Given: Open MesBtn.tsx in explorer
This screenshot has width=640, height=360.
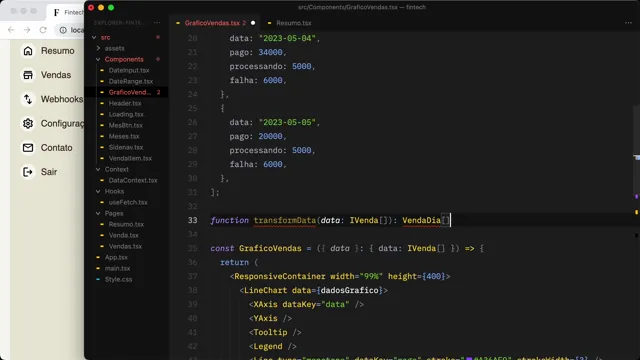Looking at the screenshot, I should [x=125, y=126].
